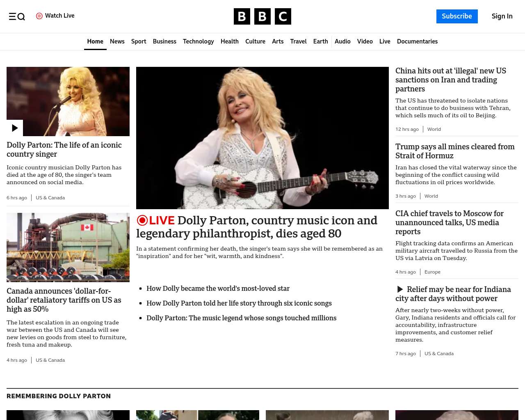The height and width of the screenshot is (420, 525).
Task: Read Trump Strait of Hormuz mines story
Action: pos(455,151)
